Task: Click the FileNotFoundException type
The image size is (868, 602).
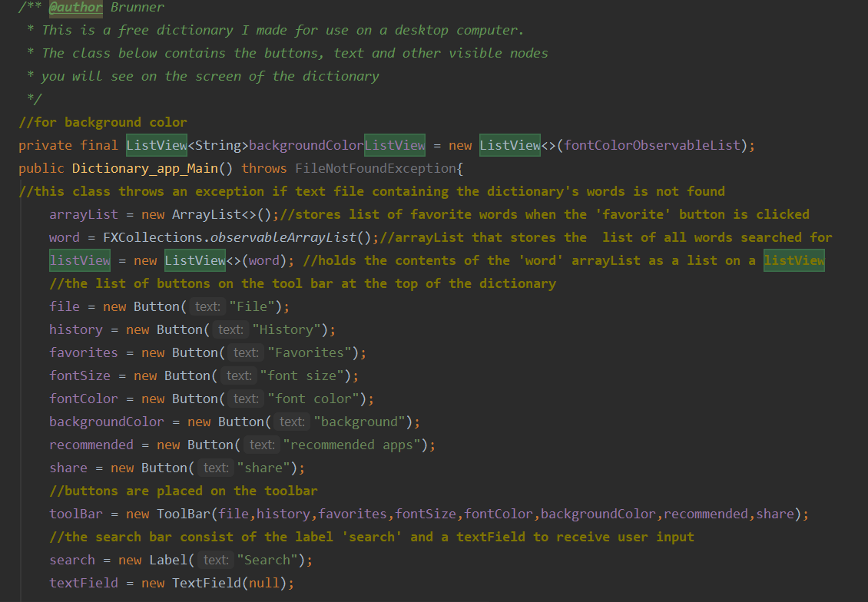Action: pyautogui.click(x=376, y=168)
